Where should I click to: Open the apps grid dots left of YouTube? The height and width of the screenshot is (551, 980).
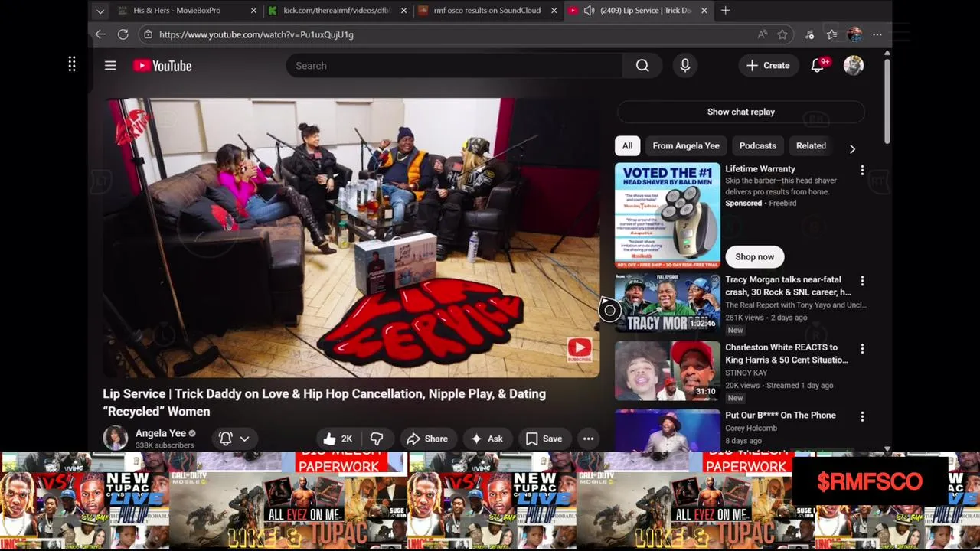[72, 64]
